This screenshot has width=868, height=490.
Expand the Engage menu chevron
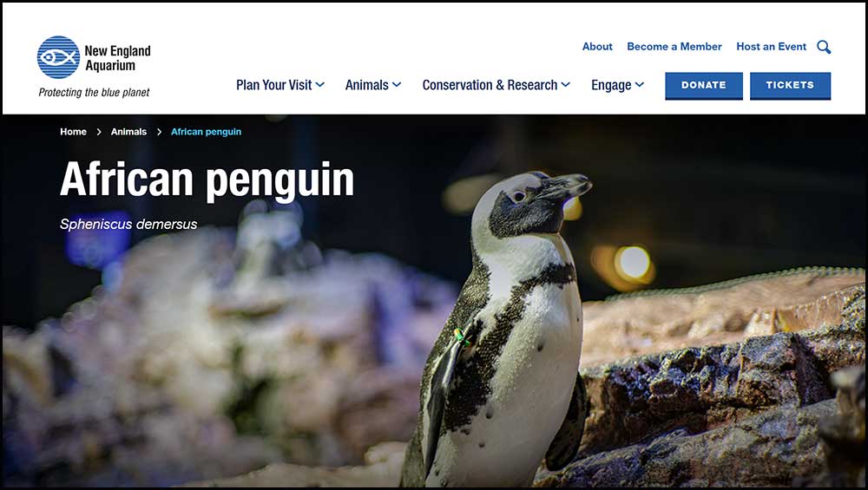pos(640,85)
